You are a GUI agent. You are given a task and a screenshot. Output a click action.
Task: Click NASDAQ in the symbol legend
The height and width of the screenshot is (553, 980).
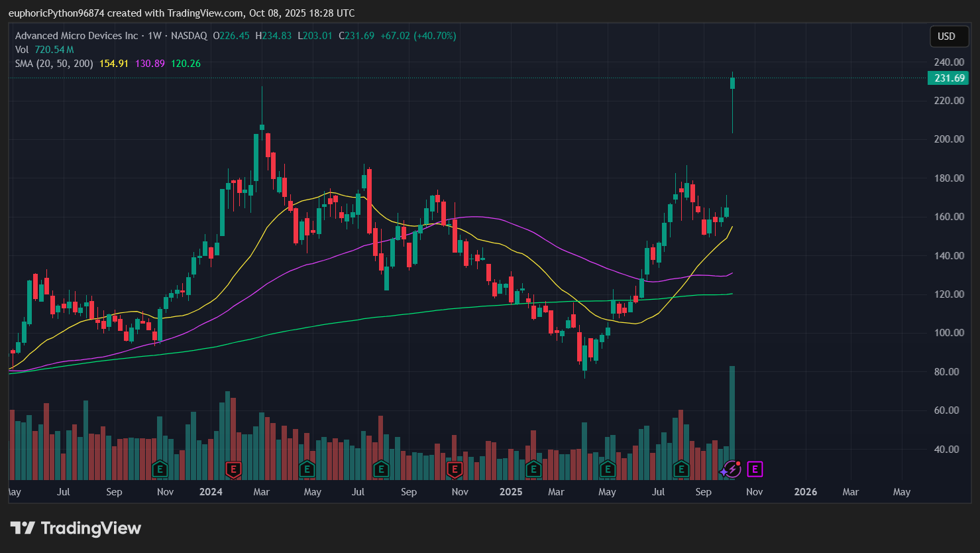click(x=189, y=35)
